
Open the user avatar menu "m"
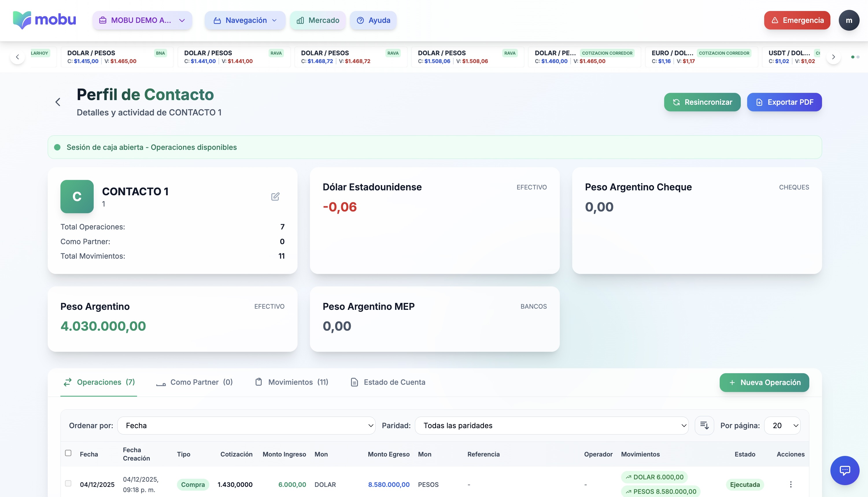(x=849, y=20)
